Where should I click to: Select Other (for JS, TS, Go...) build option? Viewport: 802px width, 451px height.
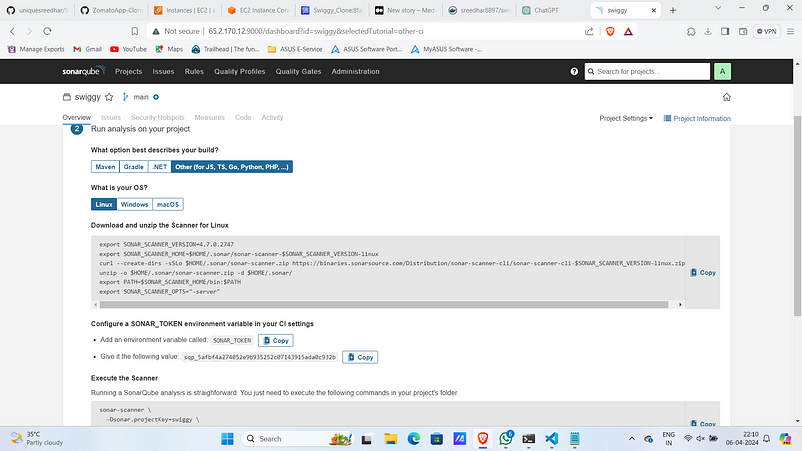(x=232, y=167)
